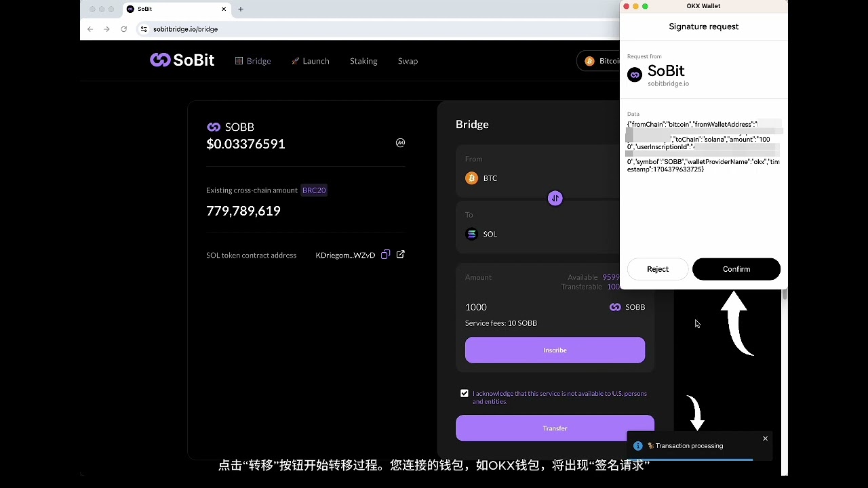Open SOL contract address external link
The image size is (868, 488).
click(401, 254)
